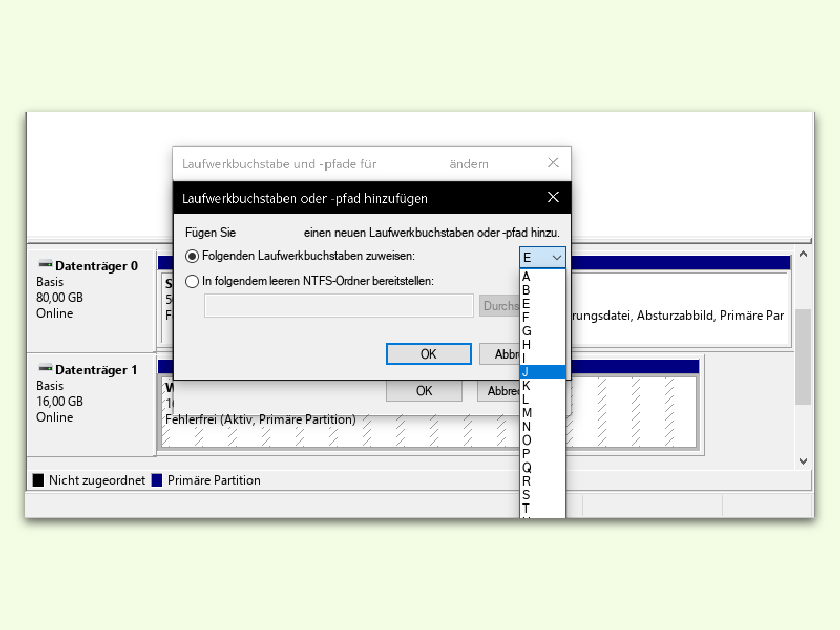Pick drive letter N in the list
This screenshot has height=630, width=840.
543,427
